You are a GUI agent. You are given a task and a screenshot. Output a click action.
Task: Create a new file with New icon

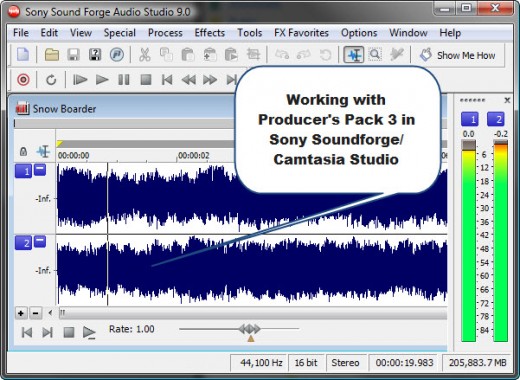[23, 54]
